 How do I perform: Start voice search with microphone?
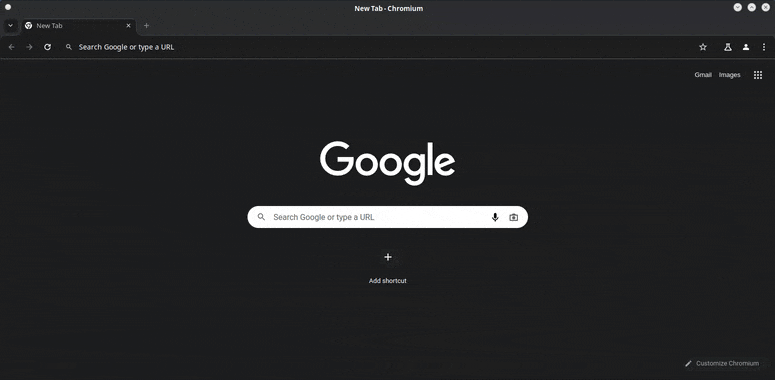[x=495, y=217]
